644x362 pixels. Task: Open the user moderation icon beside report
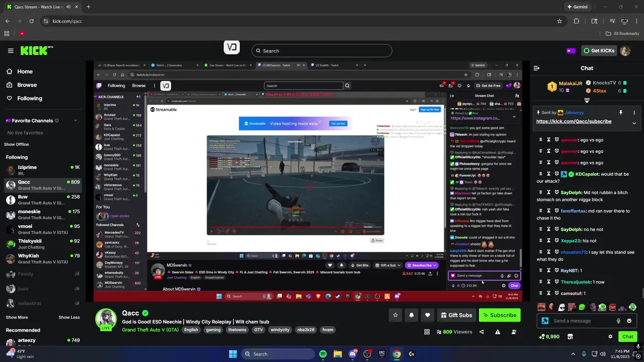click(514, 332)
